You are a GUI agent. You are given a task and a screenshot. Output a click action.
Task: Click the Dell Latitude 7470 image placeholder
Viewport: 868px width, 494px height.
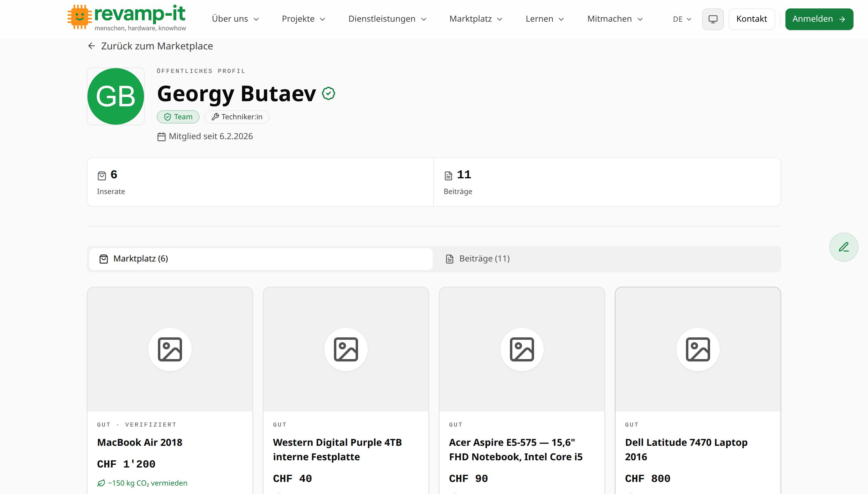pyautogui.click(x=698, y=349)
